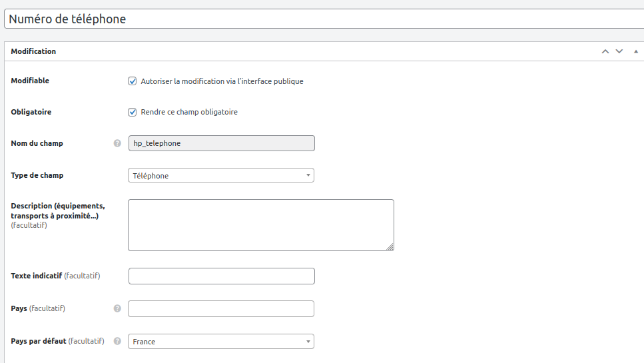Click help icon beside Pays field
The image size is (644, 363).
(x=117, y=308)
